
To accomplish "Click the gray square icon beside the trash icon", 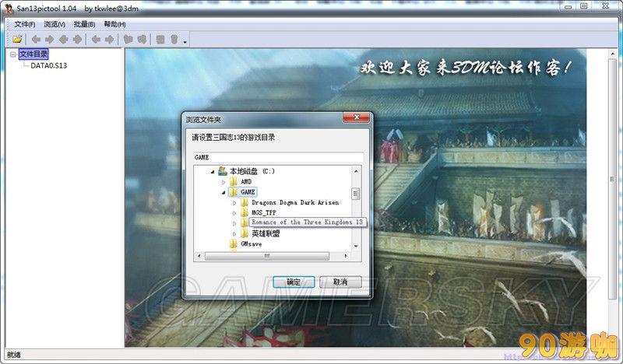I will coord(160,39).
